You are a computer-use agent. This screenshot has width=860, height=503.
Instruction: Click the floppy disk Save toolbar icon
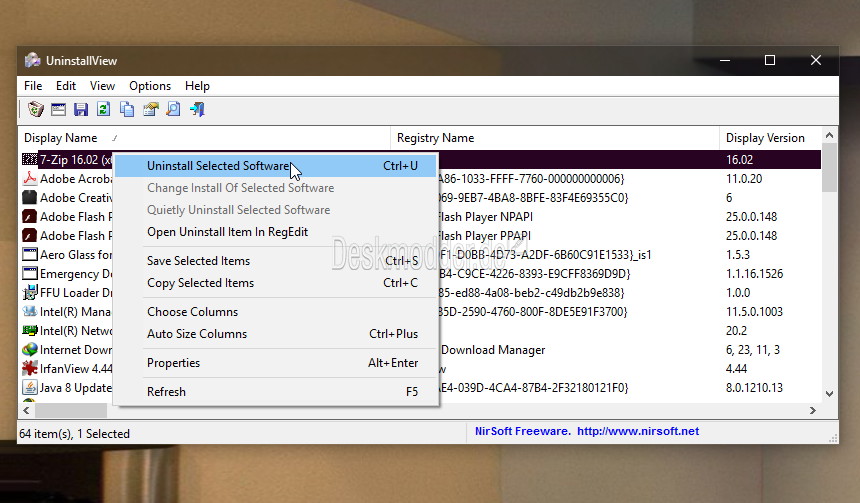point(81,109)
